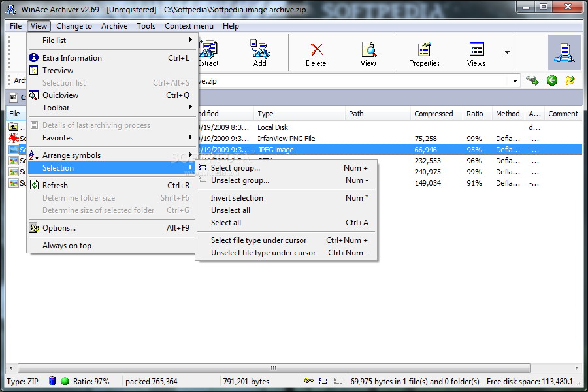Screen dimensions: 588x392
Task: Click the key icon in status bar
Action: tap(308, 381)
